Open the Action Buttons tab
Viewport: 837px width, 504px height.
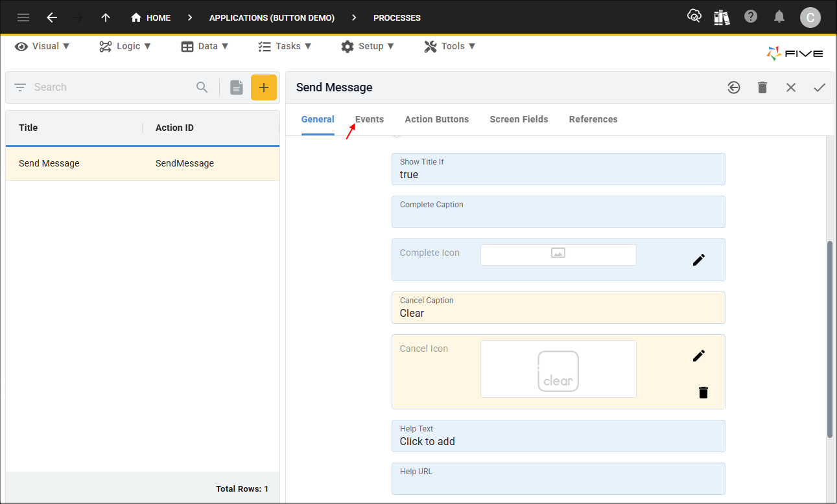(437, 119)
